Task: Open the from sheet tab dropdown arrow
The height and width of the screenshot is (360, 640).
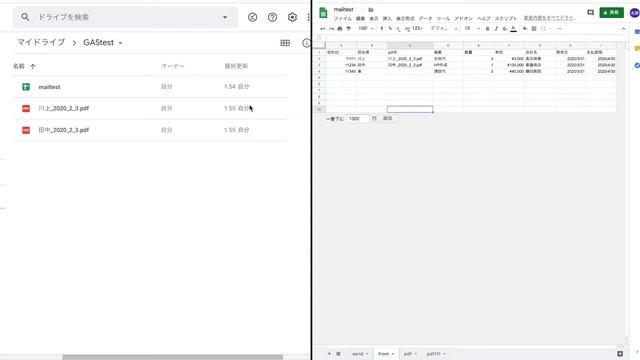Action: [x=393, y=354]
